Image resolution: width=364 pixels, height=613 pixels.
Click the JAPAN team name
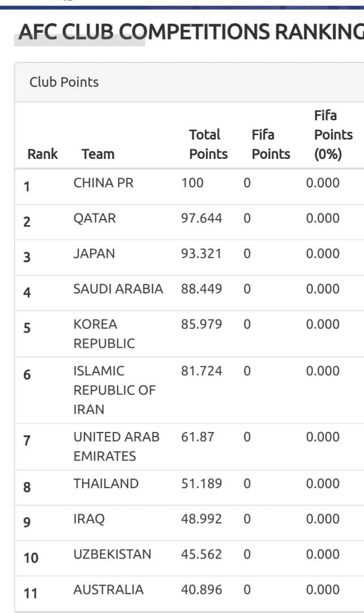(94, 254)
